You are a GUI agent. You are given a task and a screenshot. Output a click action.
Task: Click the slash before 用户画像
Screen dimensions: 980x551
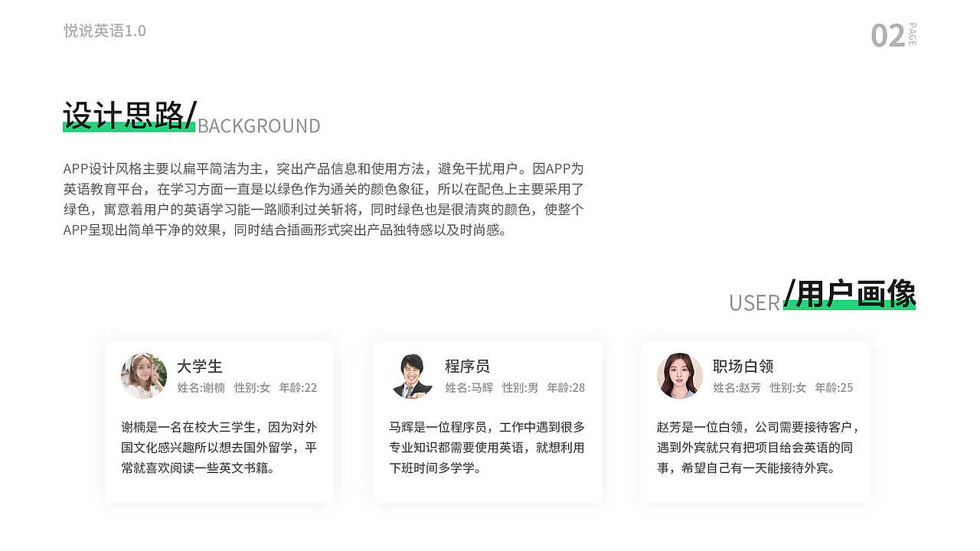788,292
